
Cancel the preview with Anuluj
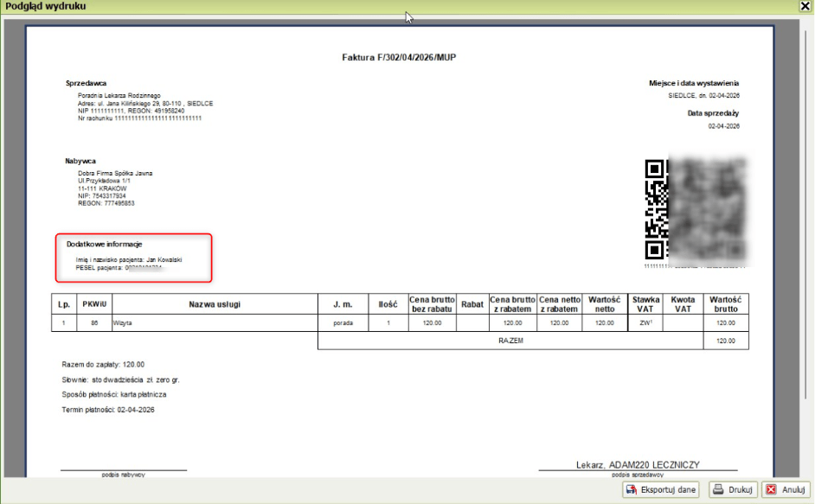click(x=786, y=489)
